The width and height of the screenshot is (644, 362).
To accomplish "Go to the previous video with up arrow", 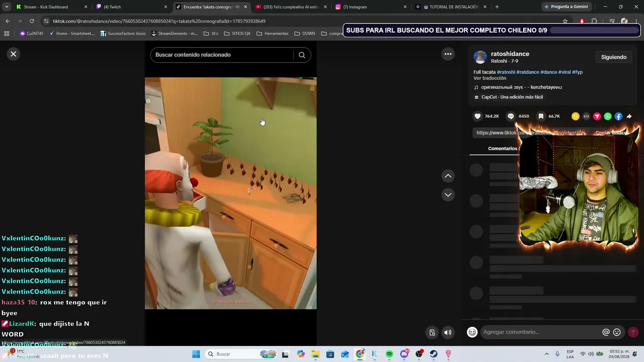I will [448, 176].
